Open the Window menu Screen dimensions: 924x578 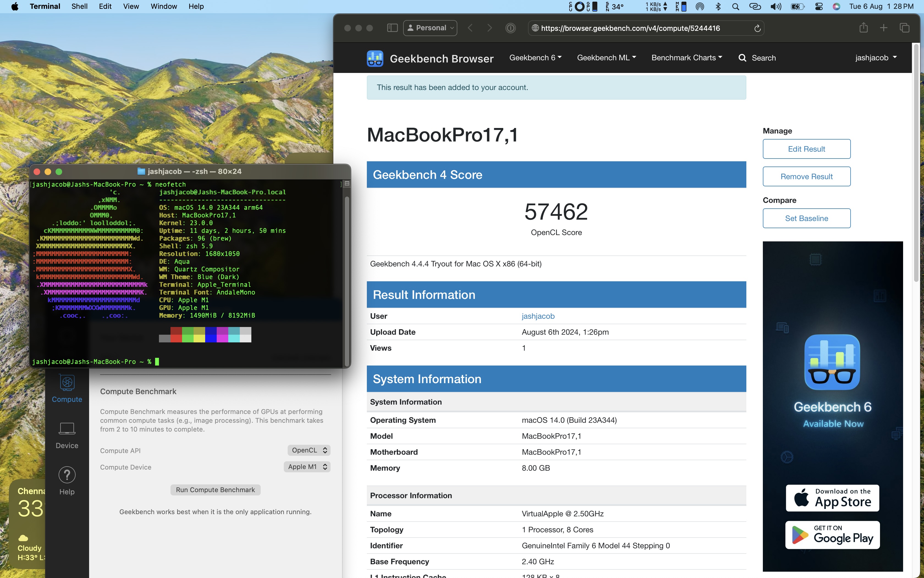coord(164,7)
